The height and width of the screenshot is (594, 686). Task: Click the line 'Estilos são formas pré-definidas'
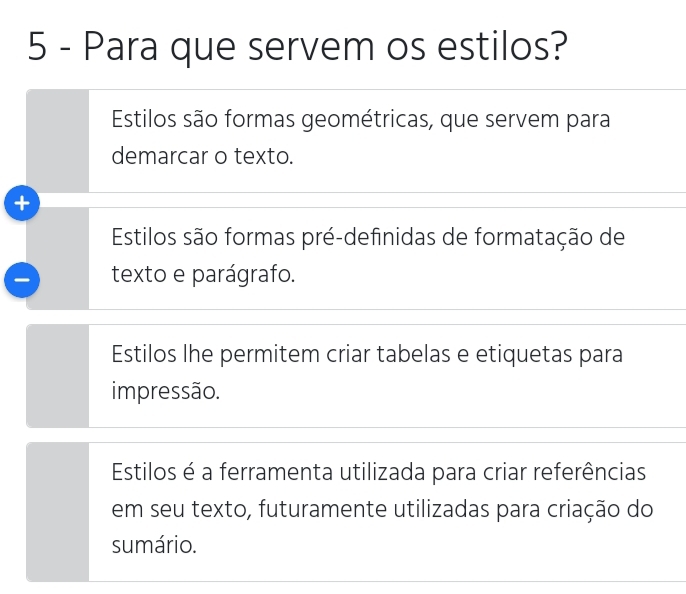pyautogui.click(x=368, y=237)
